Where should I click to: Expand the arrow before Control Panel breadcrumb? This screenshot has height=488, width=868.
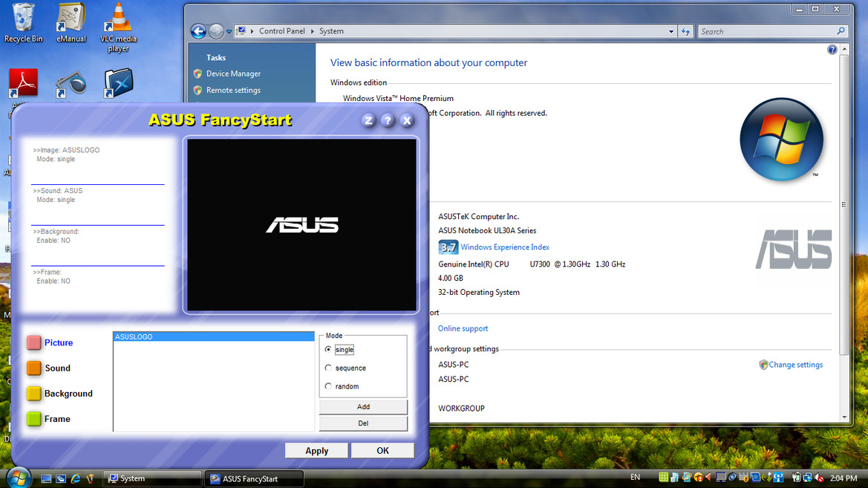(x=252, y=32)
